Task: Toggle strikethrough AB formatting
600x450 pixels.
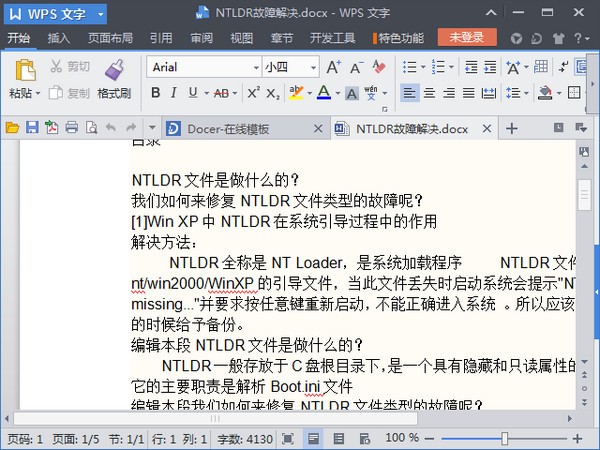Action: tap(221, 93)
